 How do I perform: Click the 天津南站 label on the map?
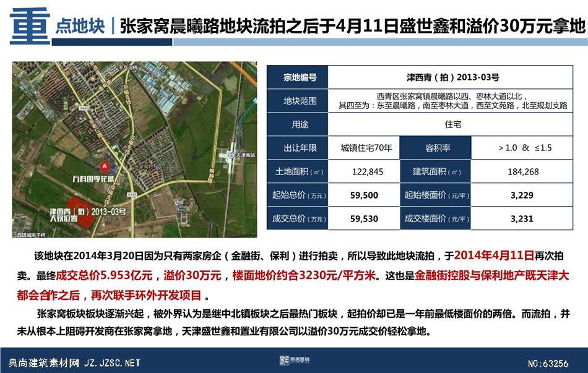point(246,155)
